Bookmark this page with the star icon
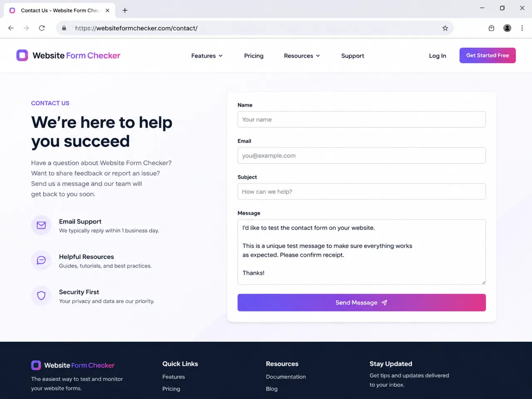Screen dimensions: 532x399 pyautogui.click(x=445, y=28)
